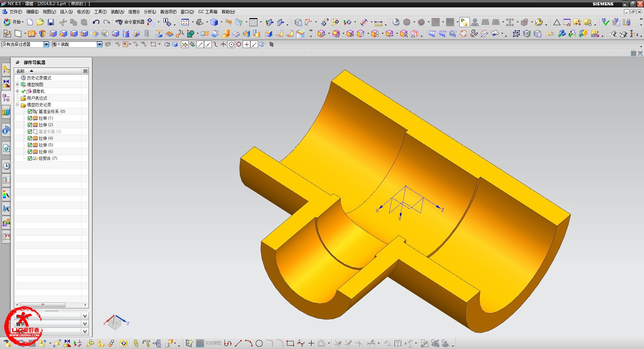The width and height of the screenshot is (644, 349).
Task: Expand the 摄像机 tree node
Action: (x=17, y=91)
